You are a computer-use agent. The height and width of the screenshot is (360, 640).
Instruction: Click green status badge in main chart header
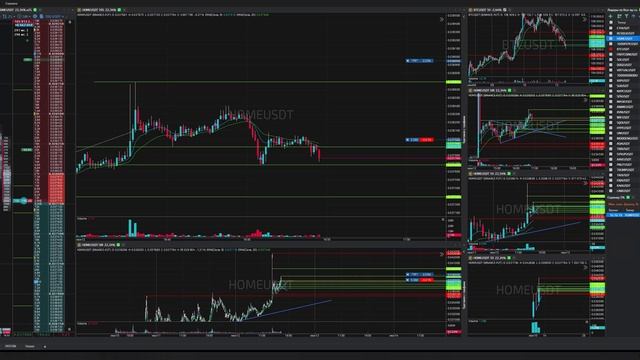point(119,10)
